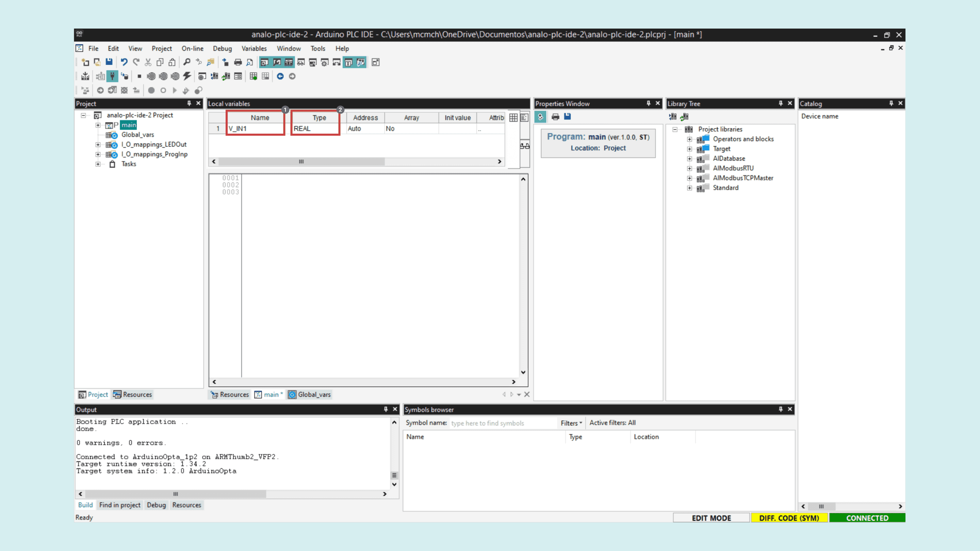Click the lightning bolt toolbar icon
The height and width of the screenshot is (551, 980).
click(187, 76)
